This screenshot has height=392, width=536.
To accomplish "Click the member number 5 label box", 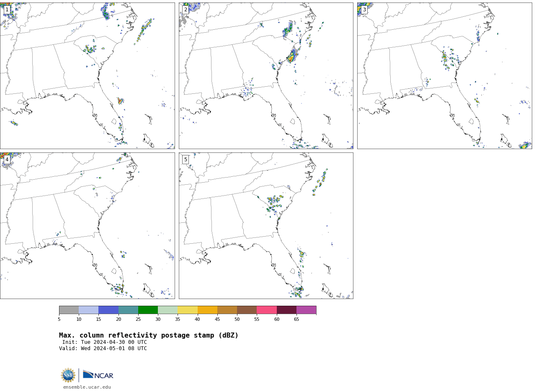I will (x=186, y=160).
